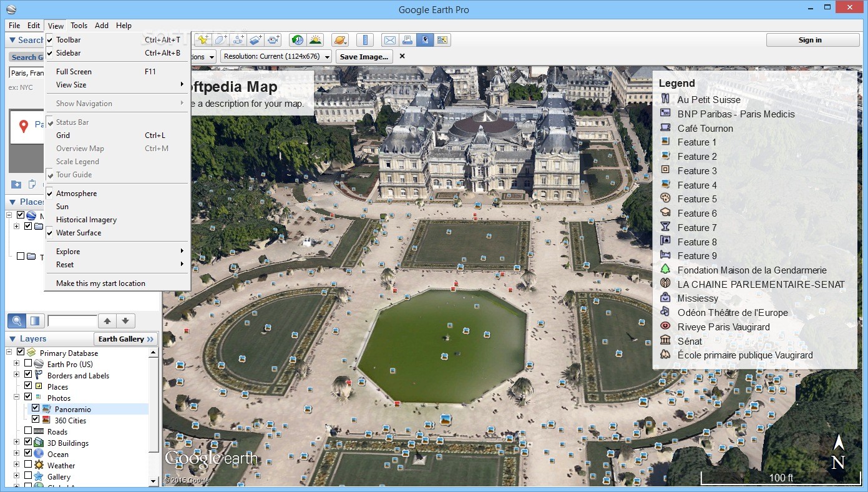Image resolution: width=868 pixels, height=492 pixels.
Task: Open the Resolution: Current (1124x676) dropdown
Action: 276,56
